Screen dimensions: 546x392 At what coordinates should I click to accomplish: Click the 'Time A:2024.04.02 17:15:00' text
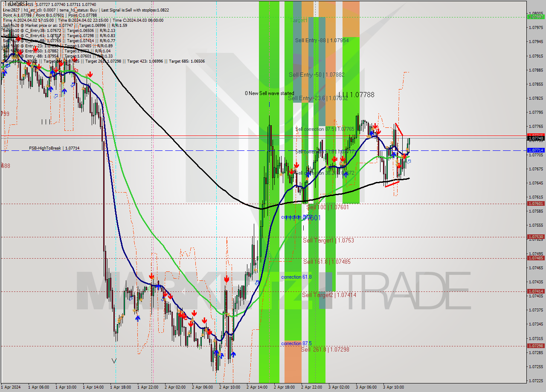(28, 20)
